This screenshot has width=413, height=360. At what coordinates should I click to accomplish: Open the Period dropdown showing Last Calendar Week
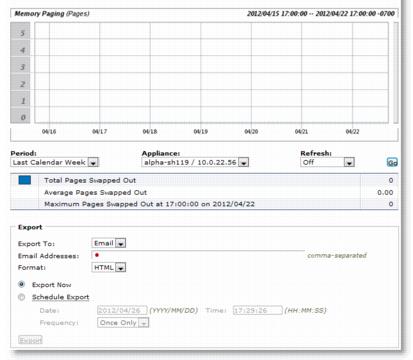tap(55, 162)
